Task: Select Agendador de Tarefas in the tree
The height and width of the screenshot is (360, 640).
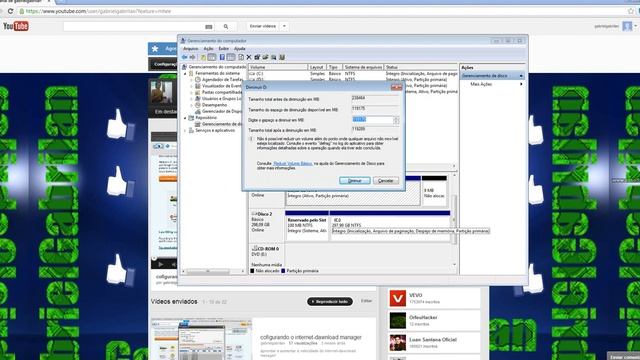Action: tap(222, 80)
